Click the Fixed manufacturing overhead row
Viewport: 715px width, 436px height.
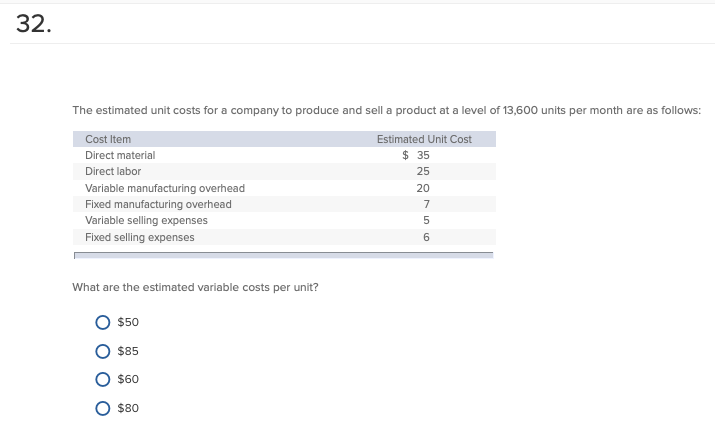pos(285,204)
